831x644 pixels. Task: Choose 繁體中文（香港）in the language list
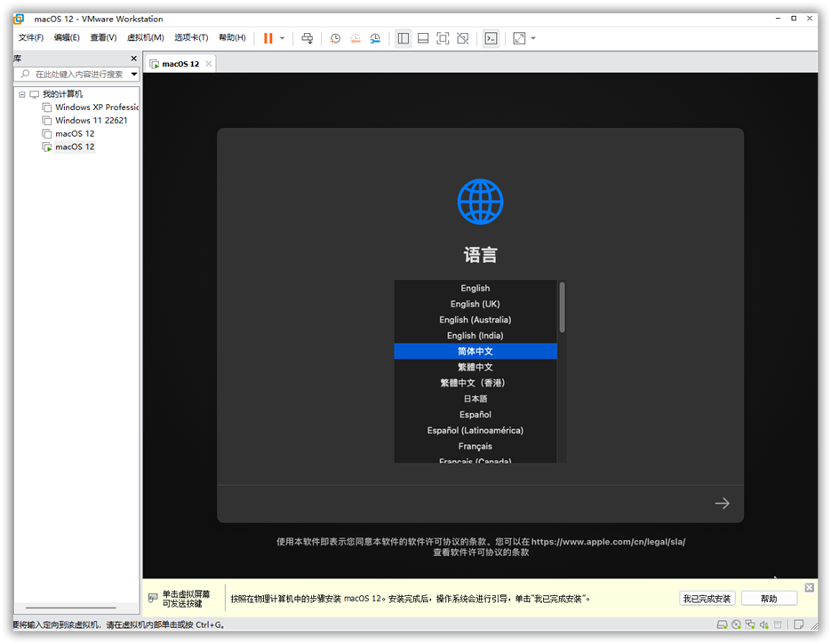pos(475,383)
